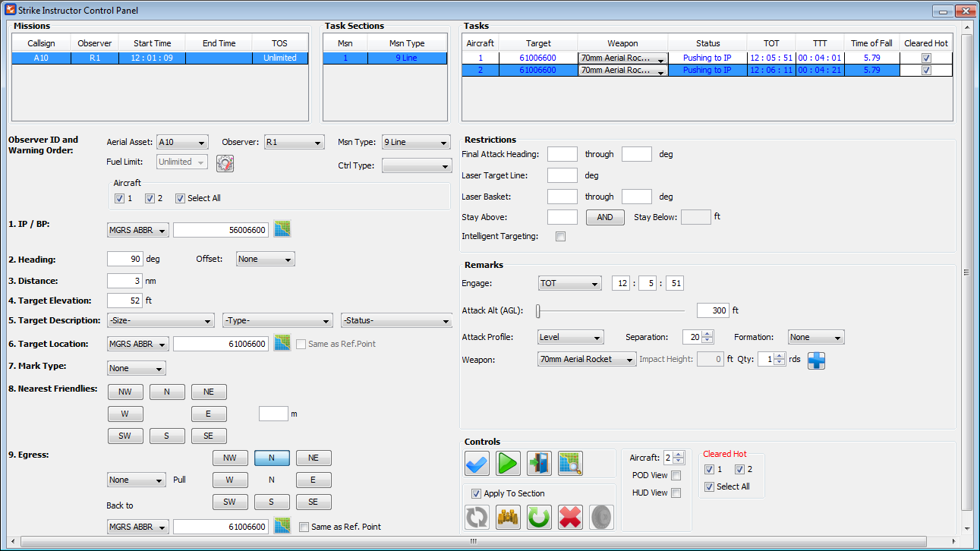Image resolution: width=980 pixels, height=551 pixels.
Task: Uncheck Cleared Hot in Tasks row 2
Action: 925,70
